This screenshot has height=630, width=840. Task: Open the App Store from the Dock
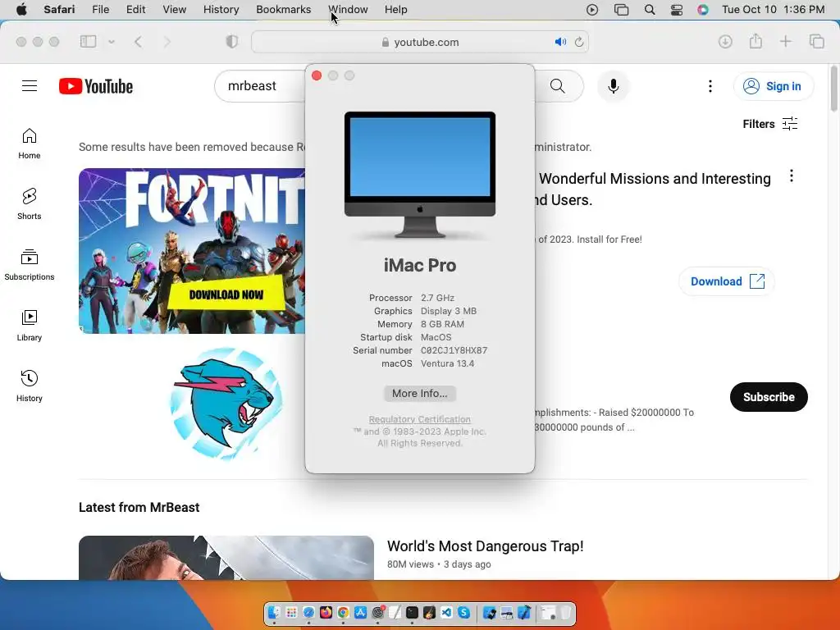(361, 612)
